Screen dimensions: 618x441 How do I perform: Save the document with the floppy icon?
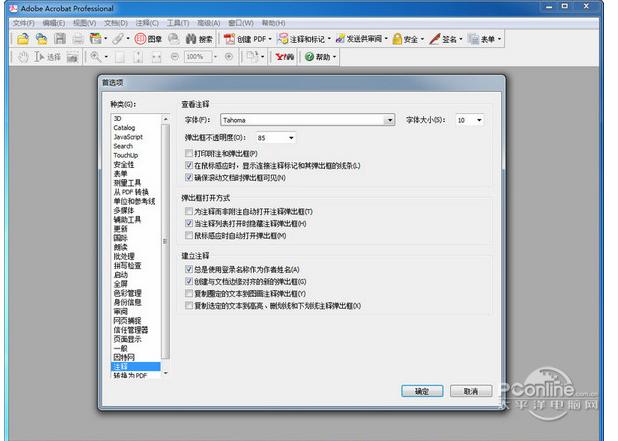pyautogui.click(x=60, y=39)
